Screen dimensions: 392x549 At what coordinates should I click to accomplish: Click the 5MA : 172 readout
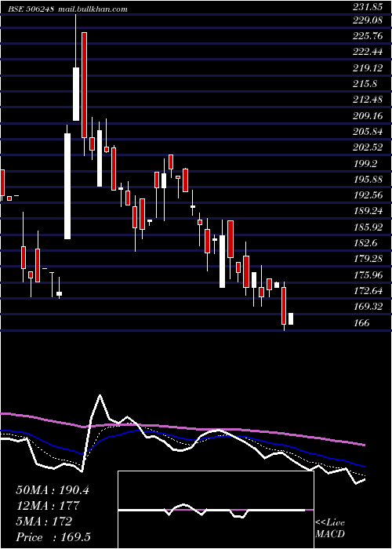(44, 522)
